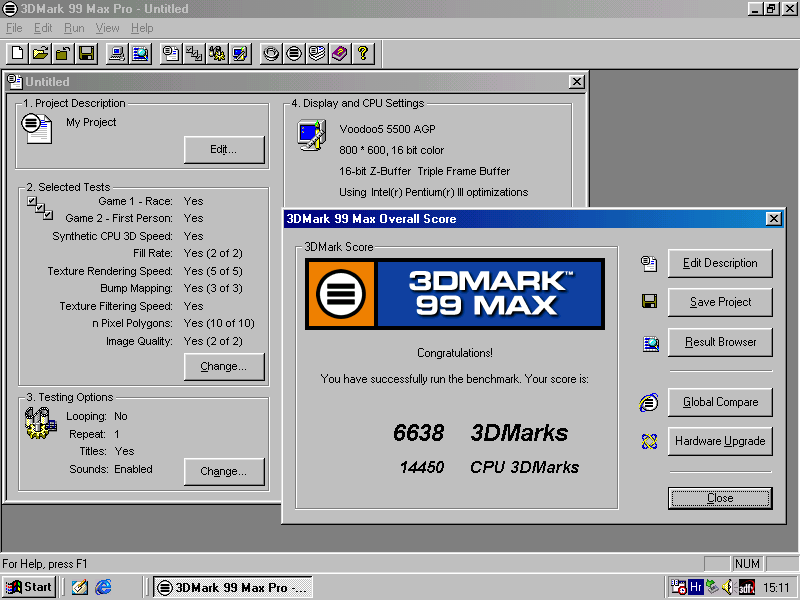800x600 pixels.
Task: Click the purple help book toolbar icon
Action: 340,53
